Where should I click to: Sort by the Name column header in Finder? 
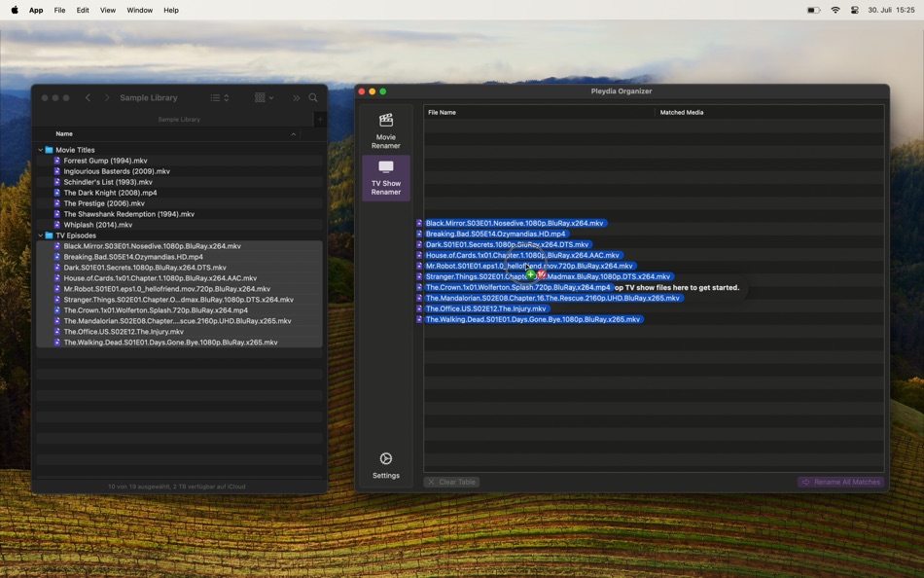tap(64, 134)
